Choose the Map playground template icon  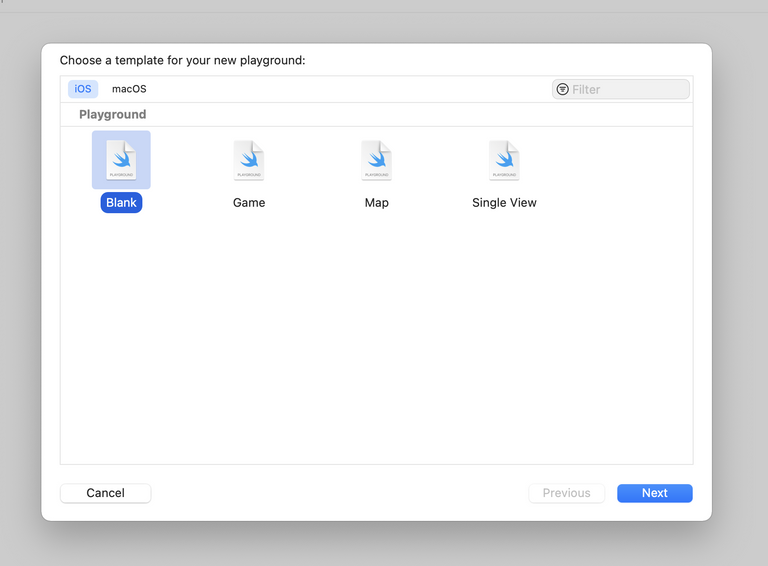pyautogui.click(x=377, y=160)
